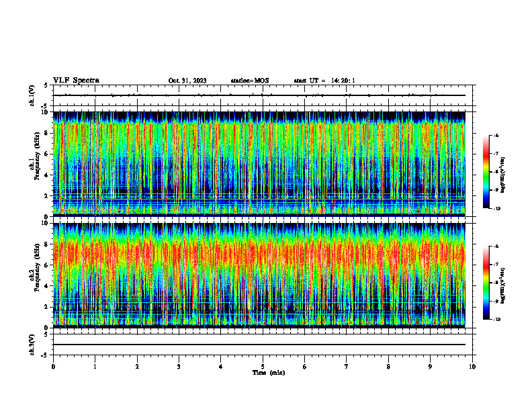Screen dimensions: 532x411
Task: Click the ch.2 spectrogram "8" kHz tick label
Action: point(46,244)
